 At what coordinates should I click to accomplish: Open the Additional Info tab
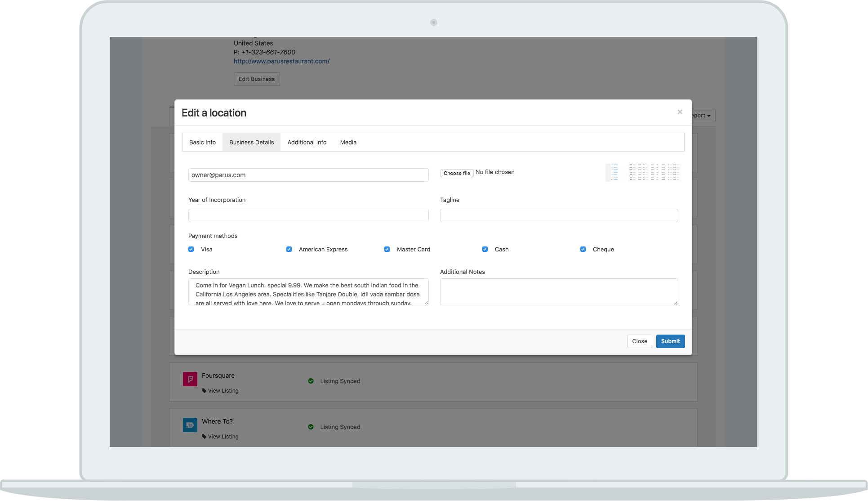pyautogui.click(x=307, y=142)
